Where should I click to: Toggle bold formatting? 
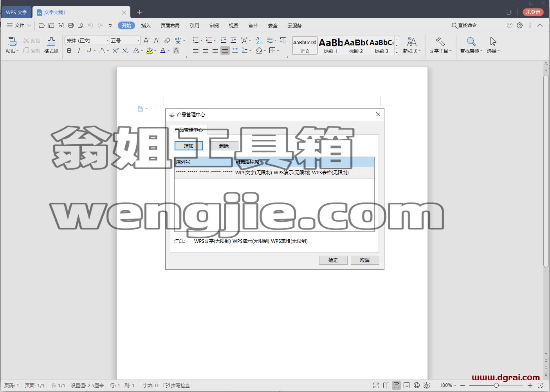69,51
